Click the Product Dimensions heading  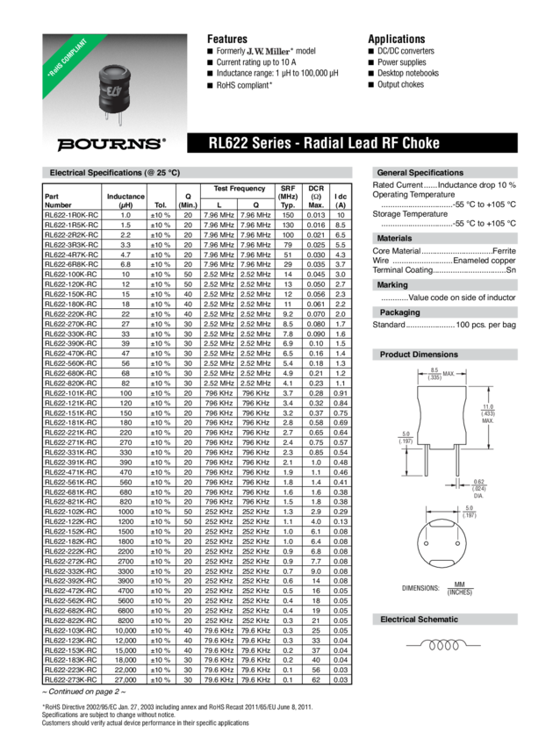pos(419,355)
